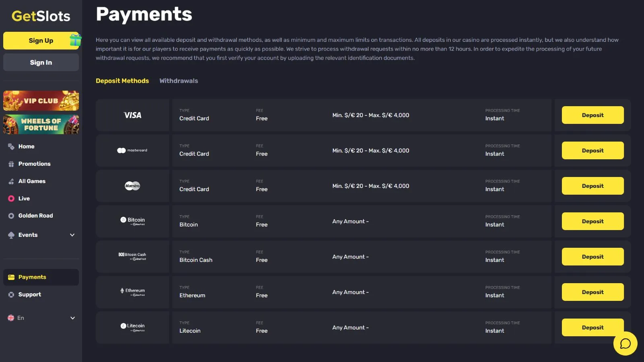Viewport: 644px width, 362px height.
Task: Open the live chat bubble icon
Action: pos(625,343)
